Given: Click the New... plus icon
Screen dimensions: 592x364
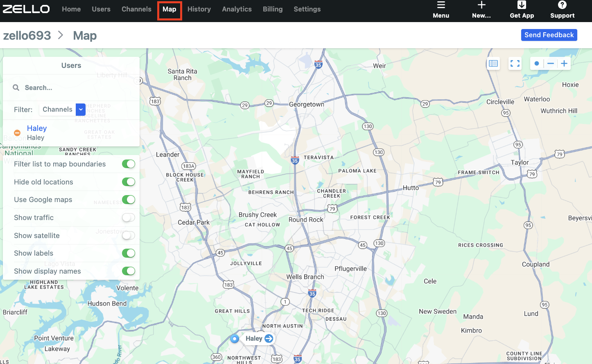Looking at the screenshot, I should 481,5.
